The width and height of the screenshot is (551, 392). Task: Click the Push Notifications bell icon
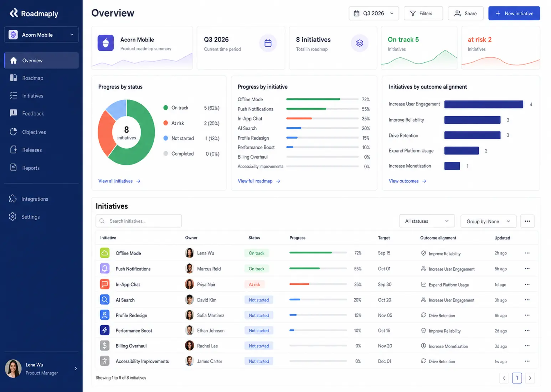[x=104, y=269]
